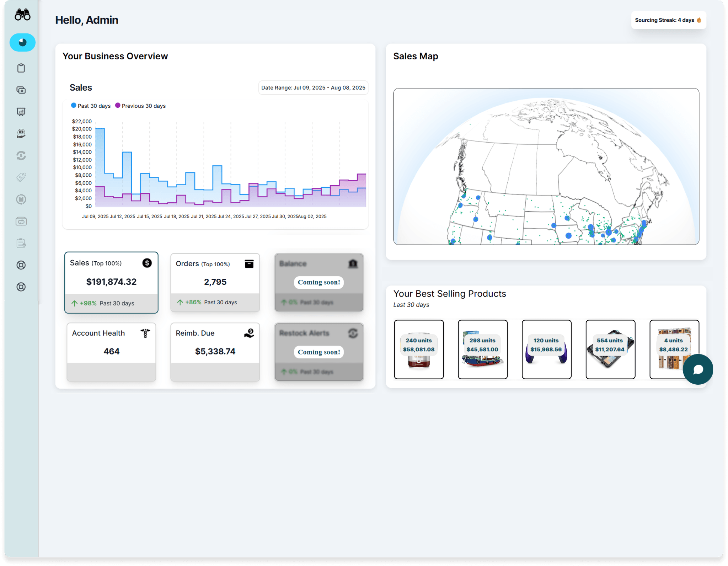Open the Date Range picker
The width and height of the screenshot is (728, 566).
pyautogui.click(x=313, y=88)
